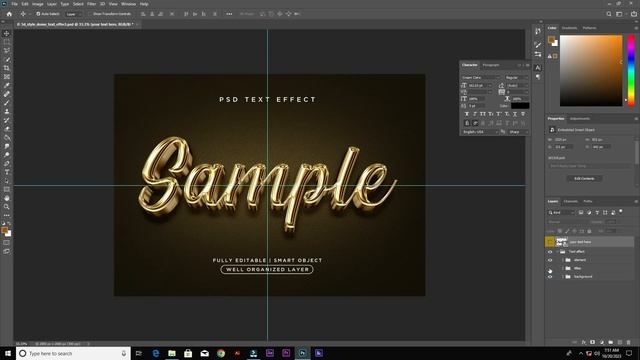Select the Brush tool
This screenshot has height=360, width=640.
pyautogui.click(x=7, y=102)
